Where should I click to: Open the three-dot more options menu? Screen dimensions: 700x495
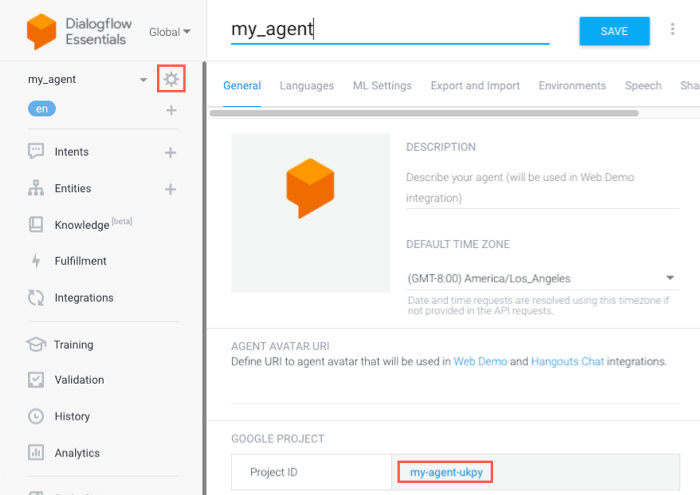tap(672, 29)
